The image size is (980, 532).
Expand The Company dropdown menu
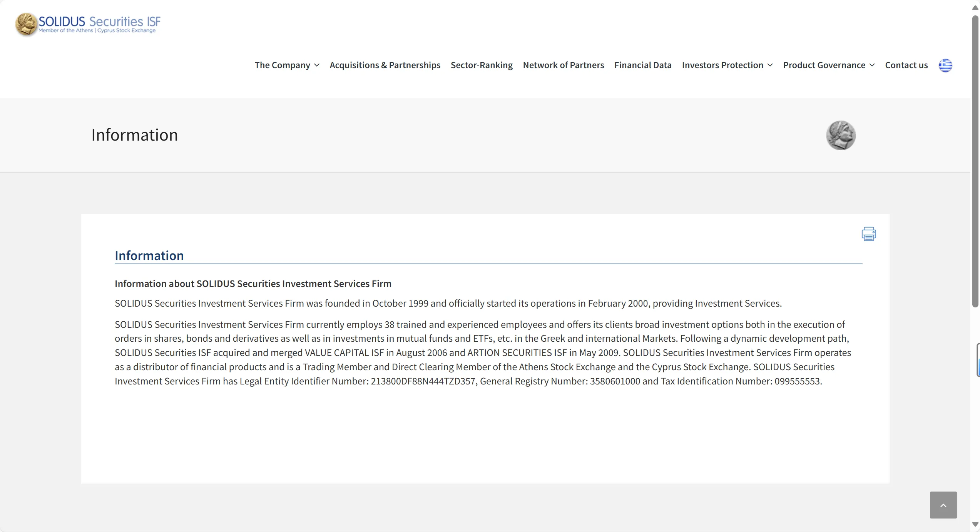(287, 65)
